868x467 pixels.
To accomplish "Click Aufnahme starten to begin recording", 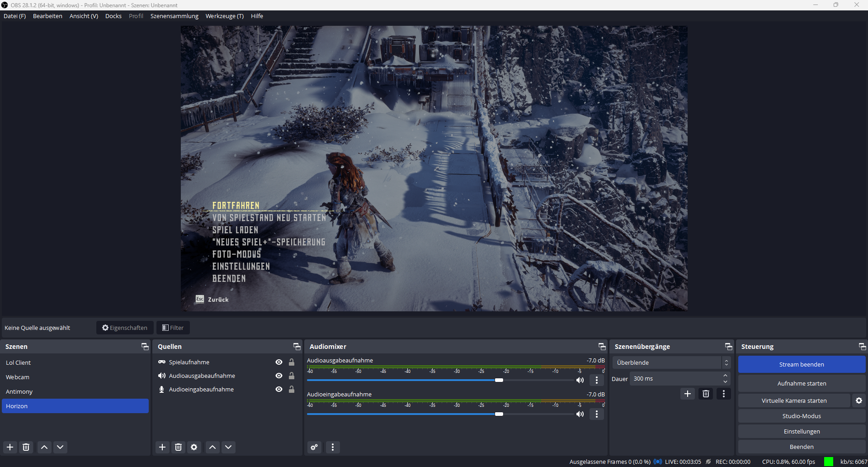I will (802, 383).
